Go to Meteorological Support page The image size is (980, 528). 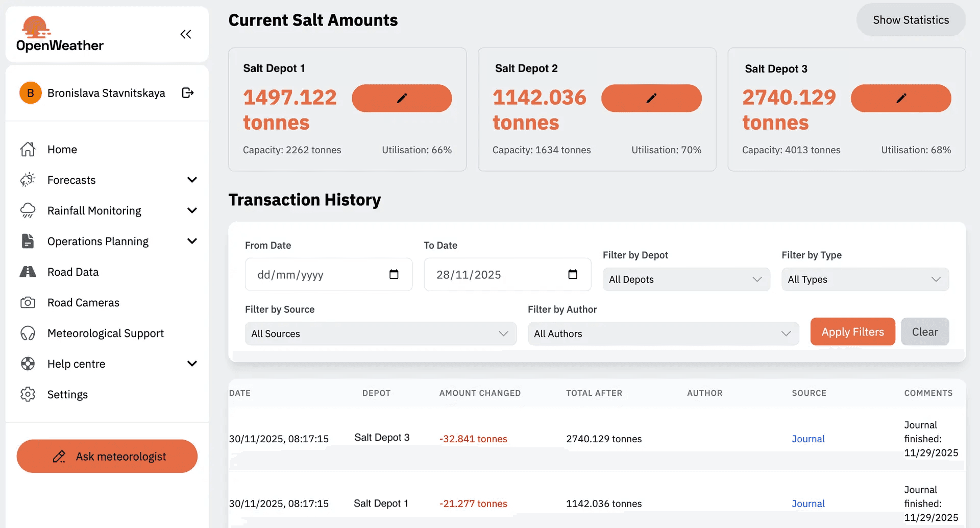(x=105, y=333)
